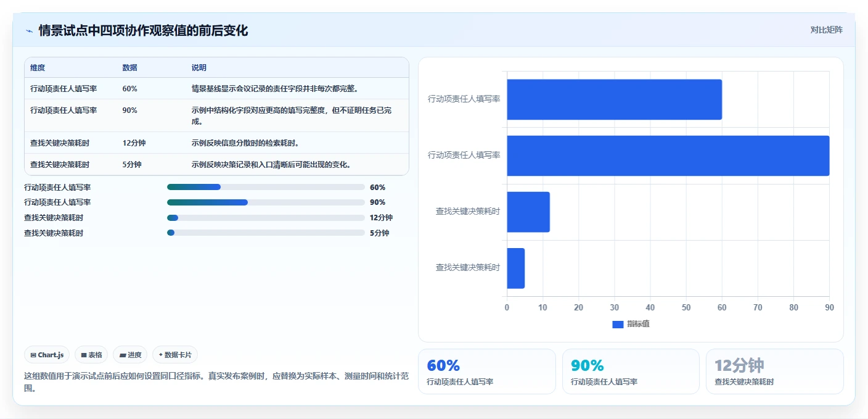Click the x-axis tick label 0
868x419 pixels.
click(507, 307)
